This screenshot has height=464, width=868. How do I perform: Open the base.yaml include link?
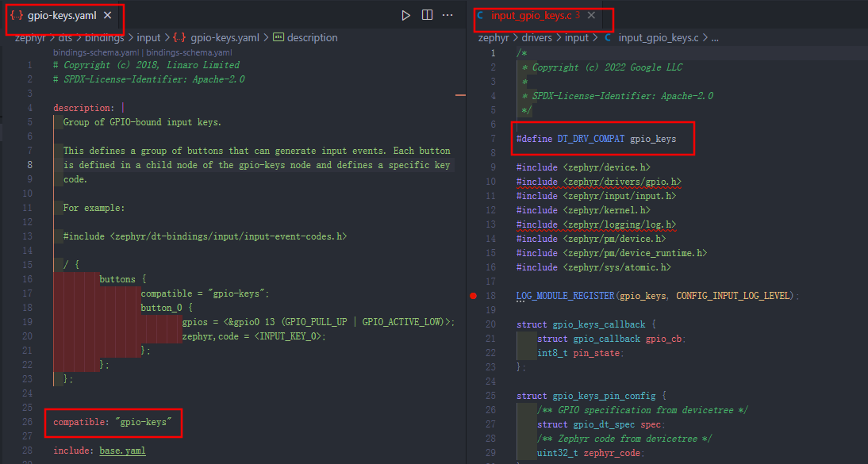(122, 451)
